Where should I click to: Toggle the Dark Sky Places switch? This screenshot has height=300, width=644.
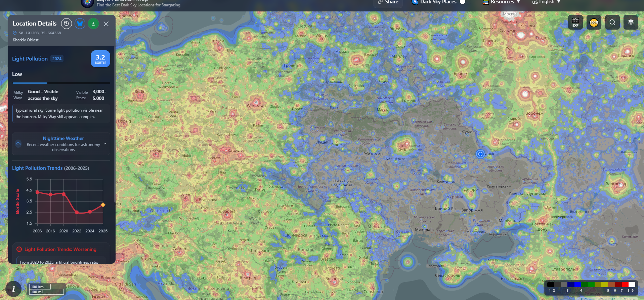tap(463, 2)
